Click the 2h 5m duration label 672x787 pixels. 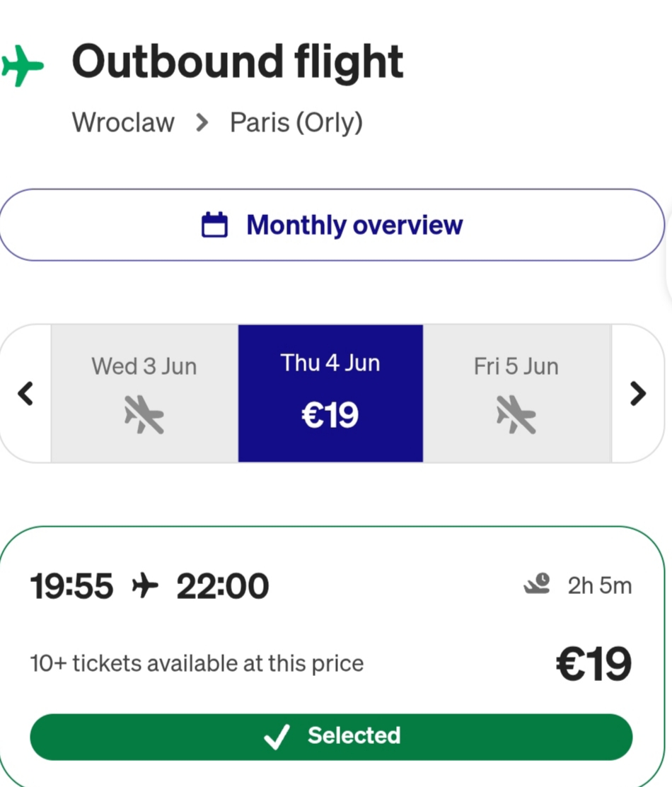click(600, 585)
